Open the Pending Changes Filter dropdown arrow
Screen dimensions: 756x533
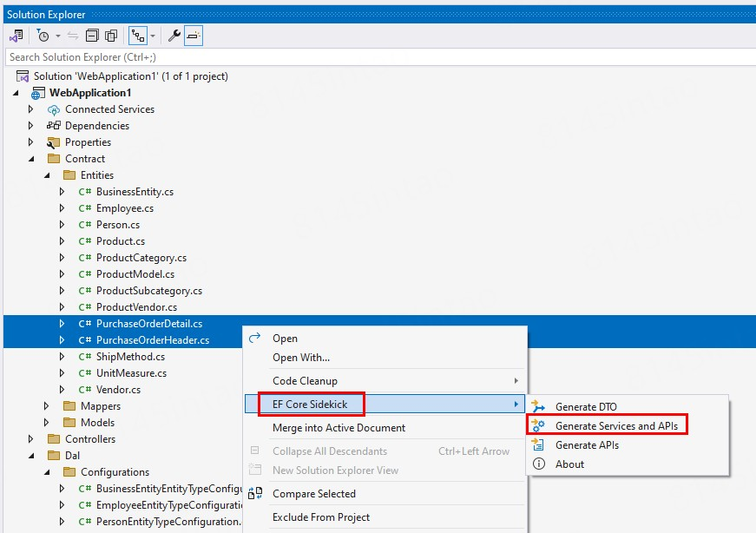(58, 36)
